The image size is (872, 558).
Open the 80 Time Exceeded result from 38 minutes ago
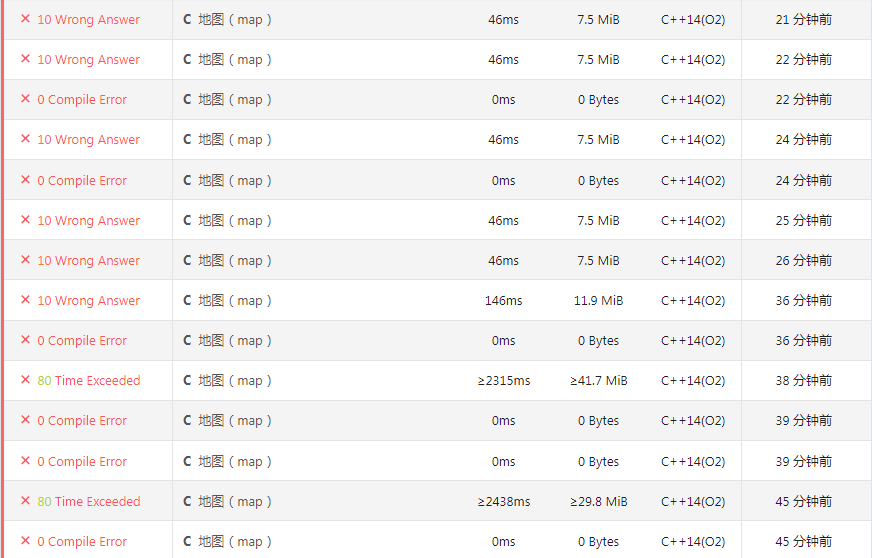[x=88, y=381]
